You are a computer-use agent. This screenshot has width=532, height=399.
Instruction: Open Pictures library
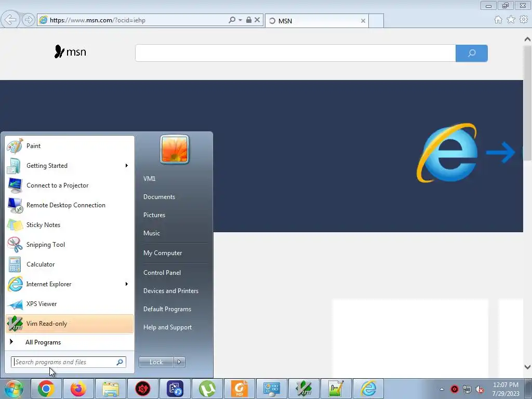(x=154, y=215)
